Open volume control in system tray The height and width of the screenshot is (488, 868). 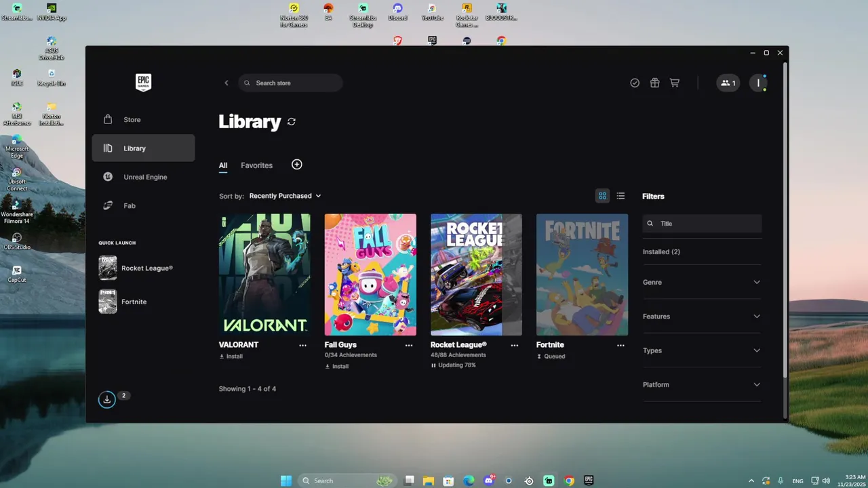[x=826, y=481]
